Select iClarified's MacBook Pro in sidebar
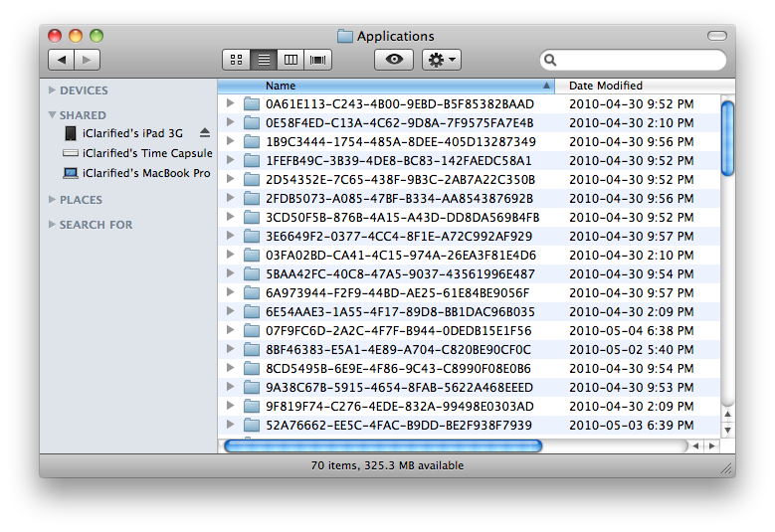 coord(146,173)
